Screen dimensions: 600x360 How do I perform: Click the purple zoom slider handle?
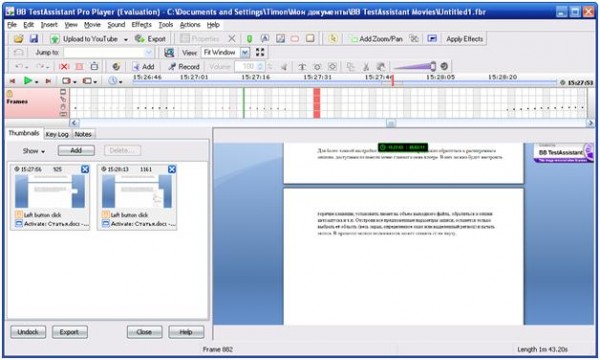pos(433,66)
